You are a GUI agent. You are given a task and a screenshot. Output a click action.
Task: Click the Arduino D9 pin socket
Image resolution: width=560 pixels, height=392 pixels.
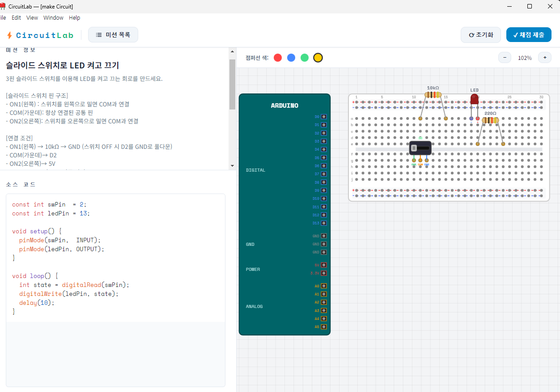(324, 190)
